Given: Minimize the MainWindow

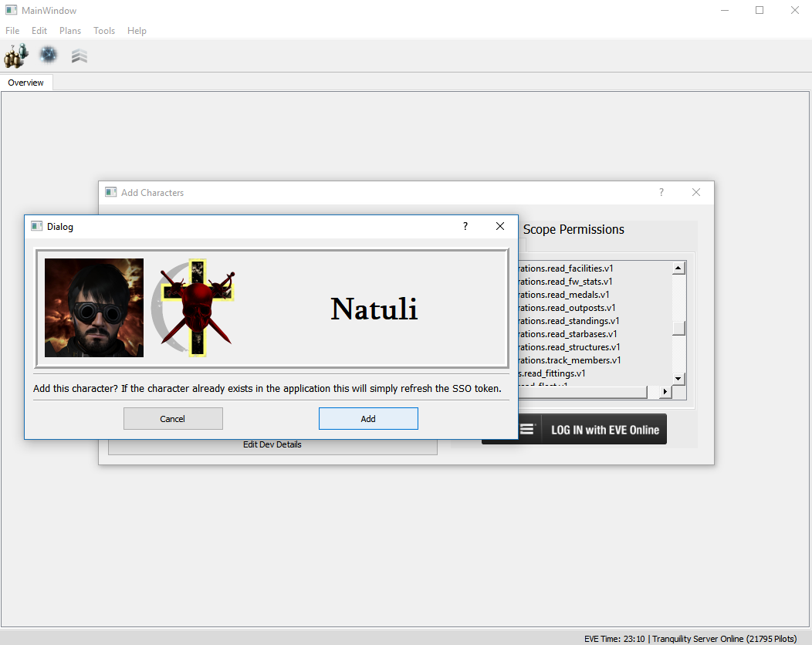Looking at the screenshot, I should [725, 10].
